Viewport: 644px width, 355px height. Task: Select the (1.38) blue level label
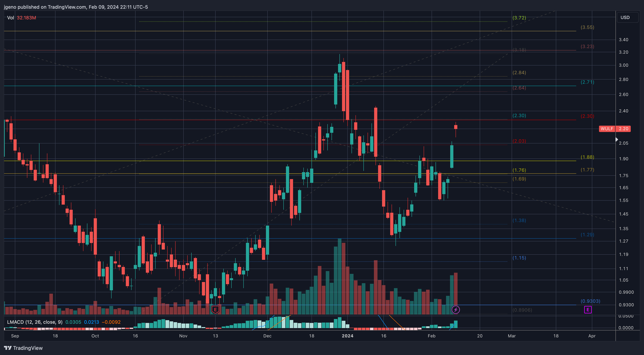(x=519, y=220)
